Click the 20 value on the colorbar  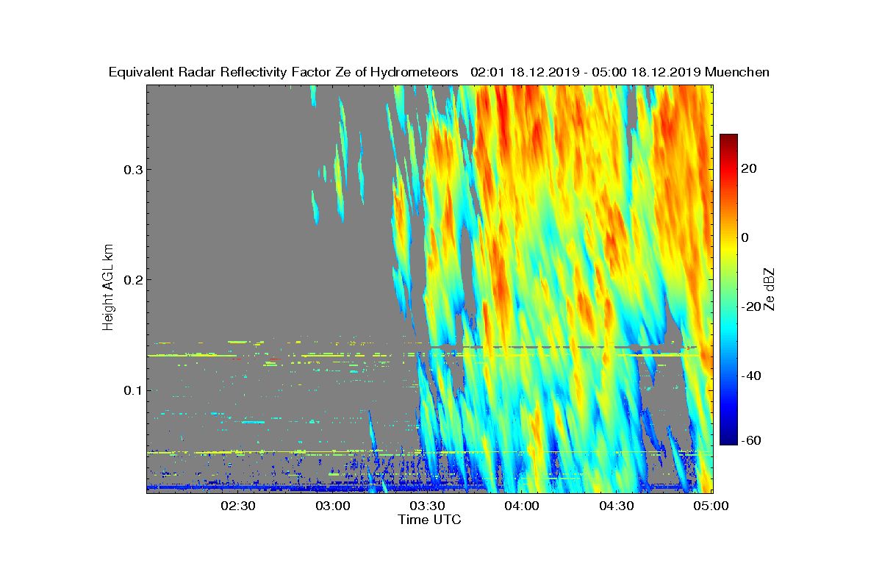click(750, 168)
